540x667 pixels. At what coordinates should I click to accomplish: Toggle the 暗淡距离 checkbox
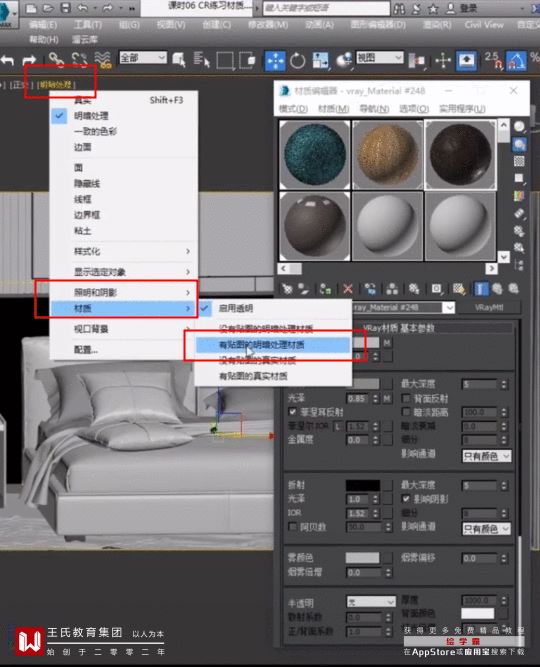pos(406,412)
